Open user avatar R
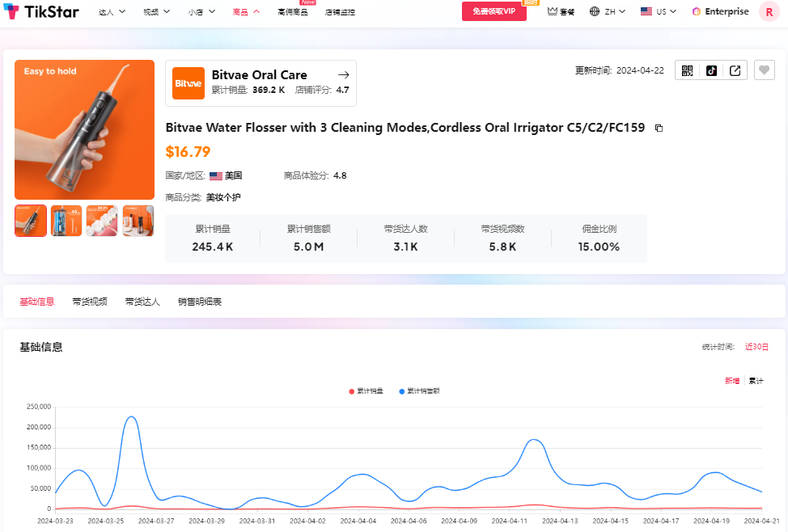The image size is (788, 532). pos(769,11)
